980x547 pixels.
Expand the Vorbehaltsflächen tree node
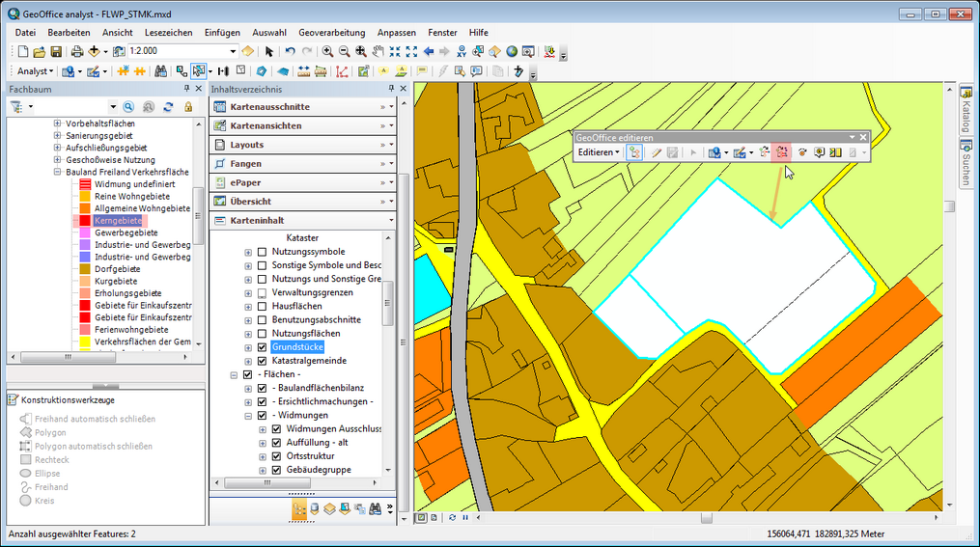click(58, 123)
